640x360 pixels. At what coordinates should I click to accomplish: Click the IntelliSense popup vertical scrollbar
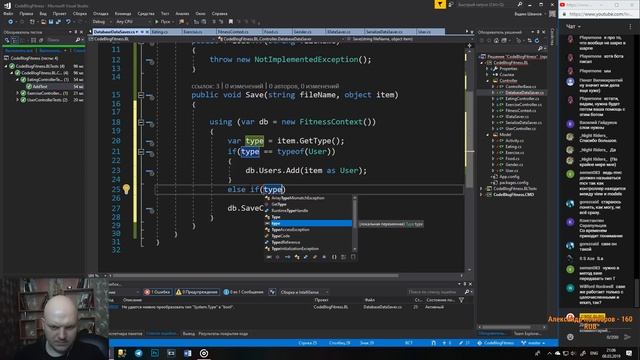tap(354, 223)
